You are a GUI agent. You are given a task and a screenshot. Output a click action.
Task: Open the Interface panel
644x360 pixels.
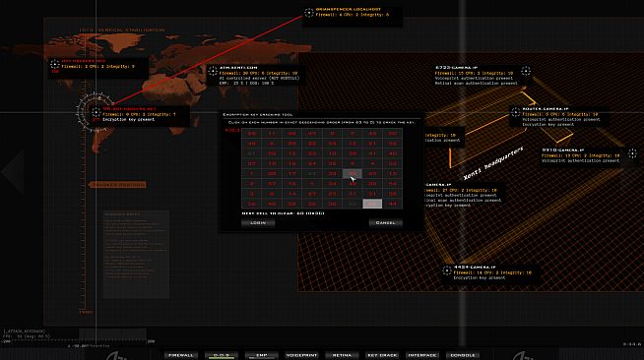(x=422, y=355)
